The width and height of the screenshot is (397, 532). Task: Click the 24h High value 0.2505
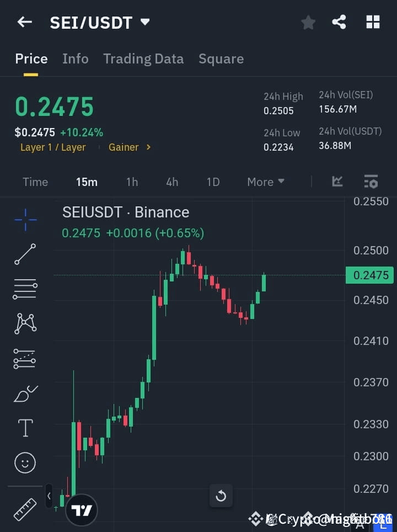(x=278, y=110)
